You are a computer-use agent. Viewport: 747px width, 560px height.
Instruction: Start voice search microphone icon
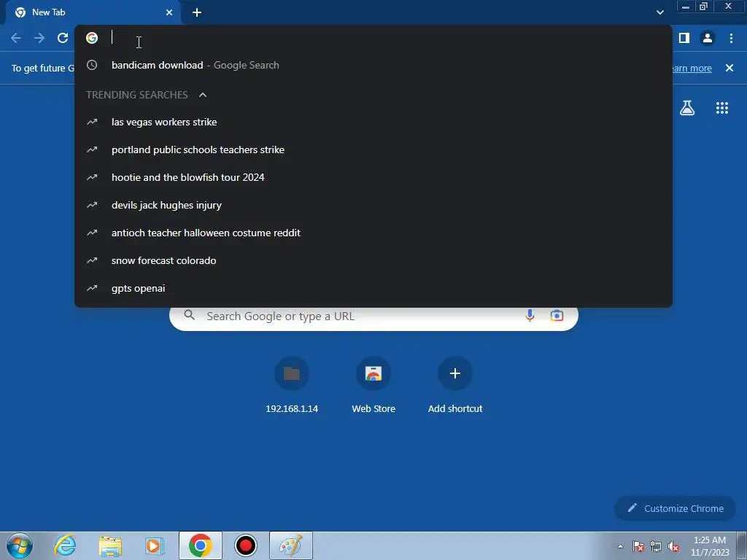coord(530,315)
